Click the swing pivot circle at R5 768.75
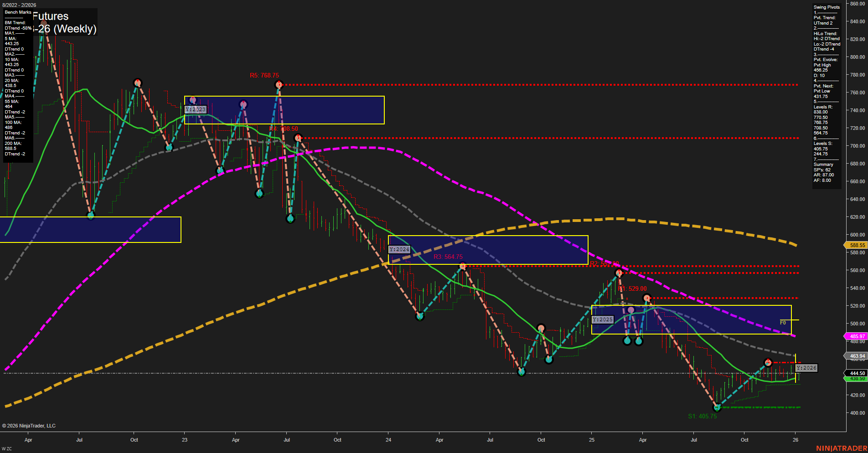The height and width of the screenshot is (453, 868). 279,84
